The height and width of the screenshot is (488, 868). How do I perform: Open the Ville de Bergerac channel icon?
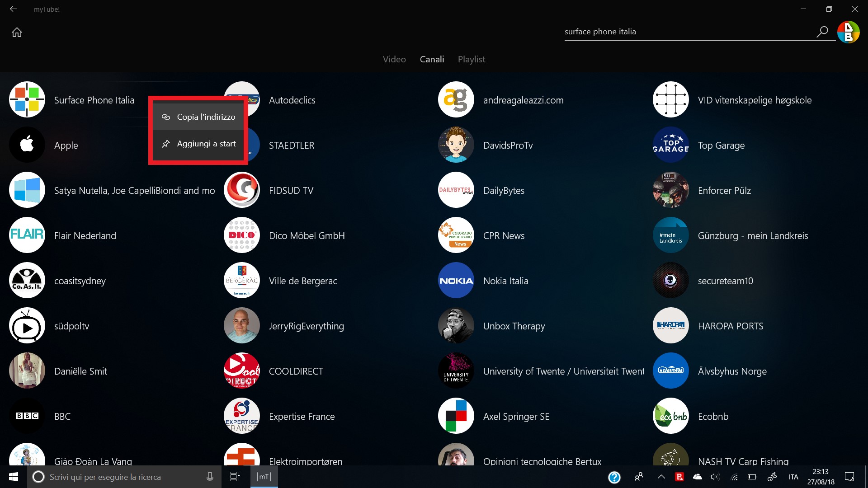242,280
